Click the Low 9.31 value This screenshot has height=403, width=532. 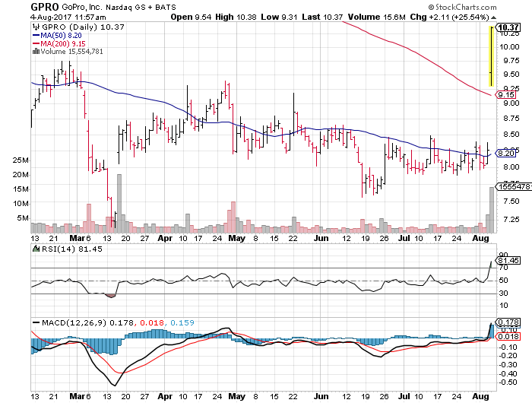tap(280, 17)
